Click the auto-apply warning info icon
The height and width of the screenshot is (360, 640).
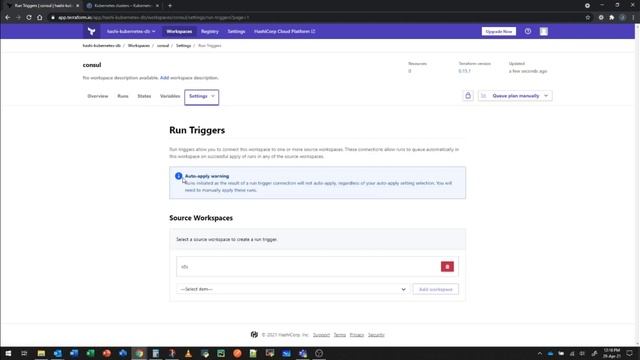[x=178, y=176]
